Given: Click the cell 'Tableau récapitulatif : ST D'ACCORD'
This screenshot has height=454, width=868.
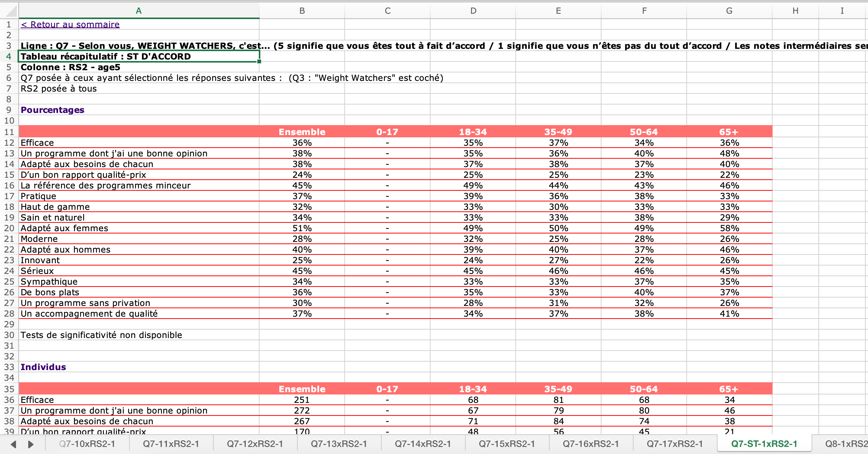Looking at the screenshot, I should pyautogui.click(x=139, y=56).
